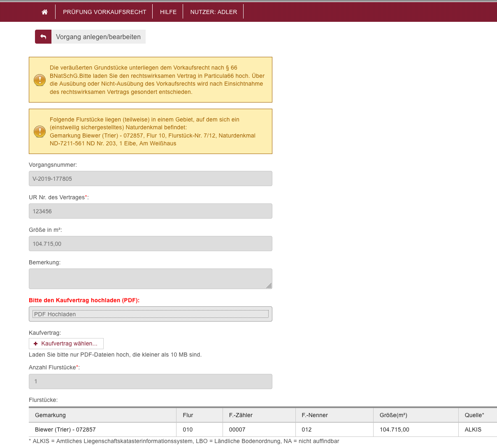Click the Anzahl Flurstücke field

151,381
